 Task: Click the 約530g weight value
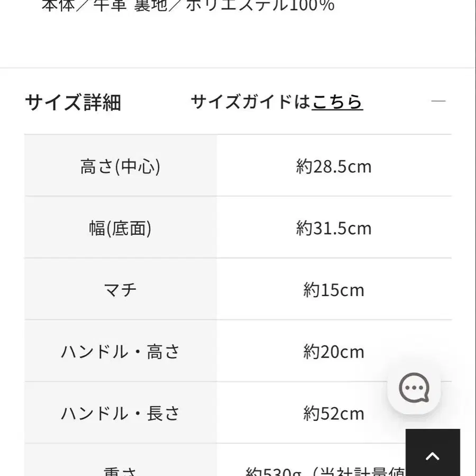pyautogui.click(x=270, y=471)
